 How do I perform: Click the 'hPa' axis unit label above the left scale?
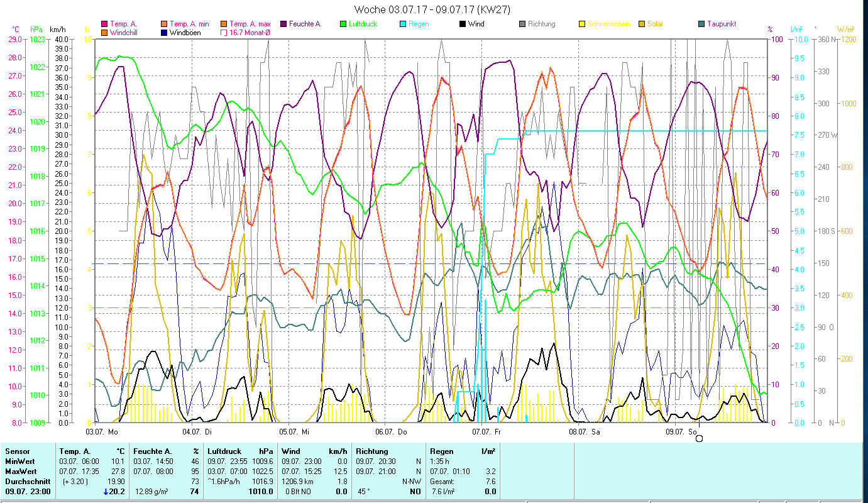point(36,30)
